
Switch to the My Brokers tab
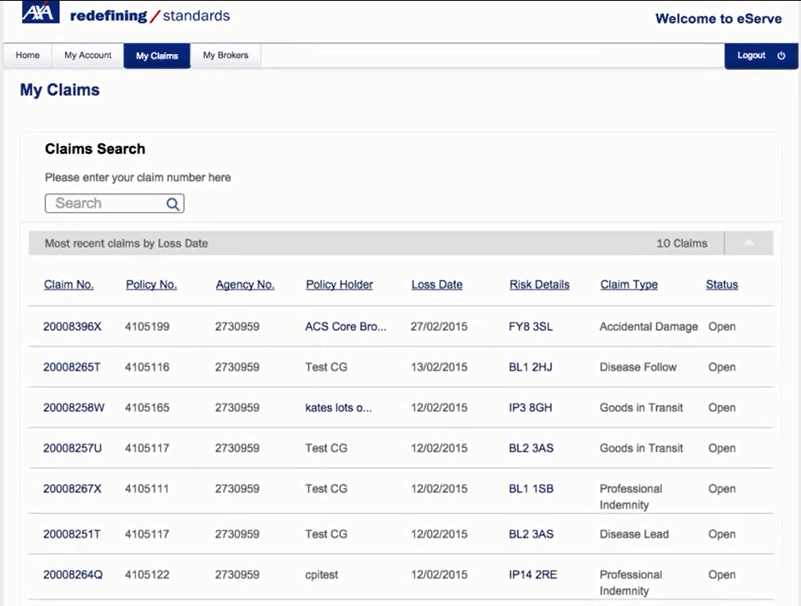tap(225, 55)
